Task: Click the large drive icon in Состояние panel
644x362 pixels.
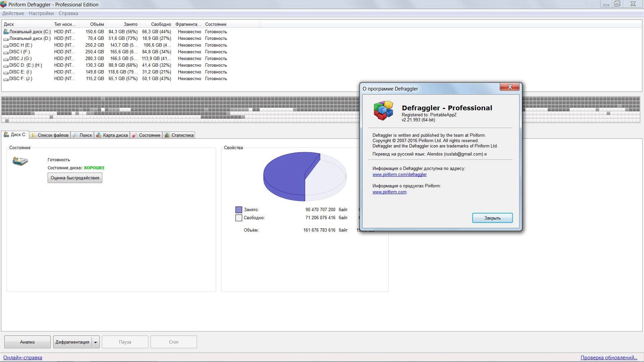Action: [x=20, y=161]
